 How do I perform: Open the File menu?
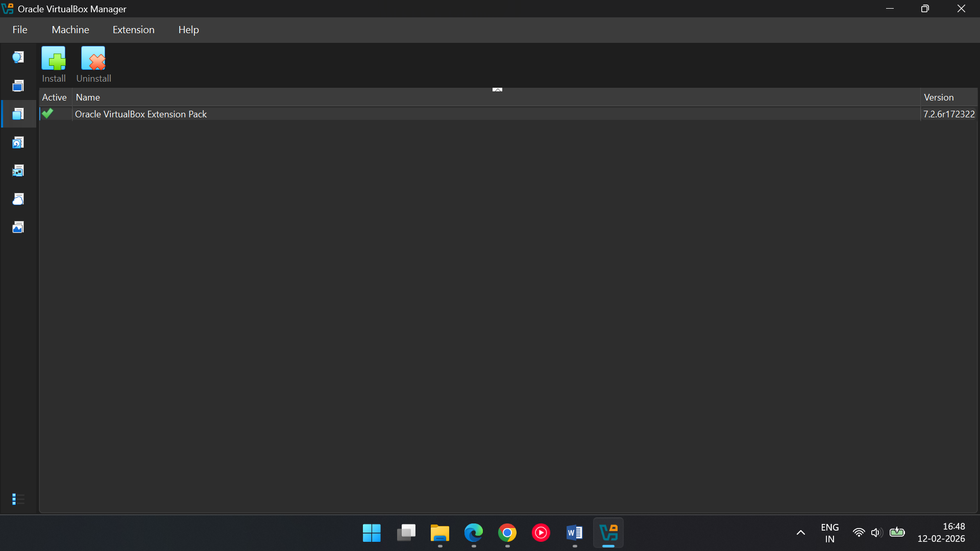(20, 30)
